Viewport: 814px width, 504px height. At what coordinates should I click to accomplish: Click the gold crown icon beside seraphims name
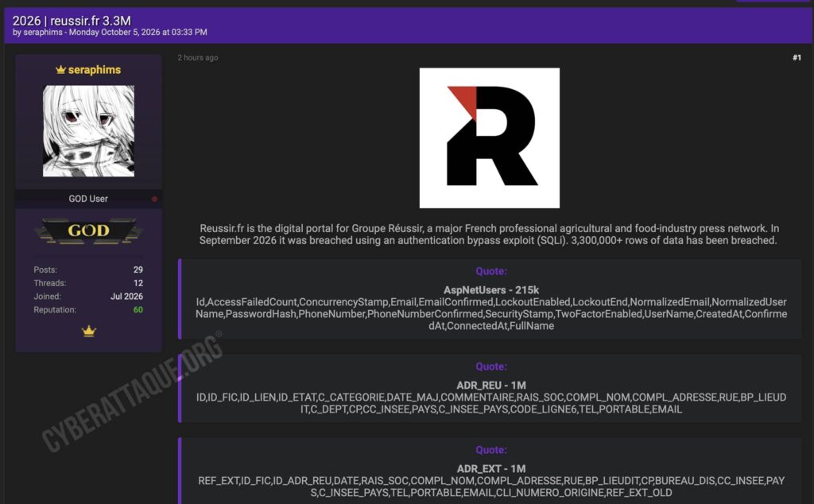(60, 69)
